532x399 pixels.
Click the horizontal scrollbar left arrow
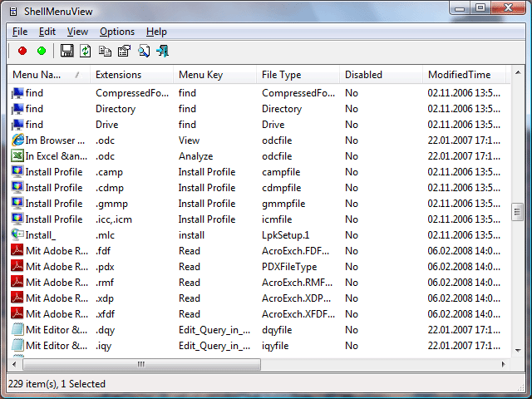click(14, 364)
